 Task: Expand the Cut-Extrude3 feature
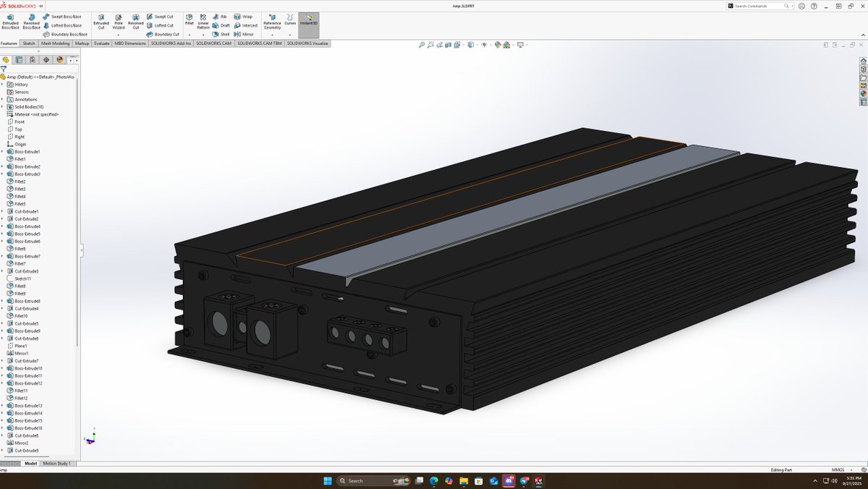click(x=2, y=271)
